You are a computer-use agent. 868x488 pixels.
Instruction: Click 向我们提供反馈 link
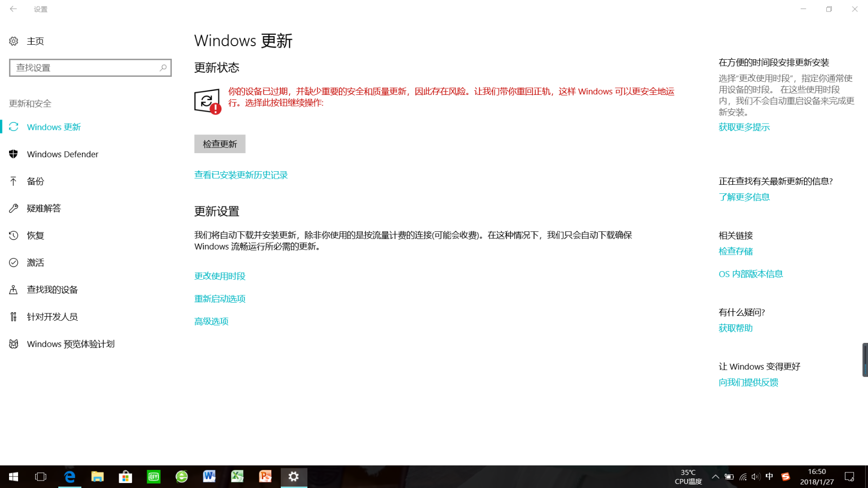(748, 382)
